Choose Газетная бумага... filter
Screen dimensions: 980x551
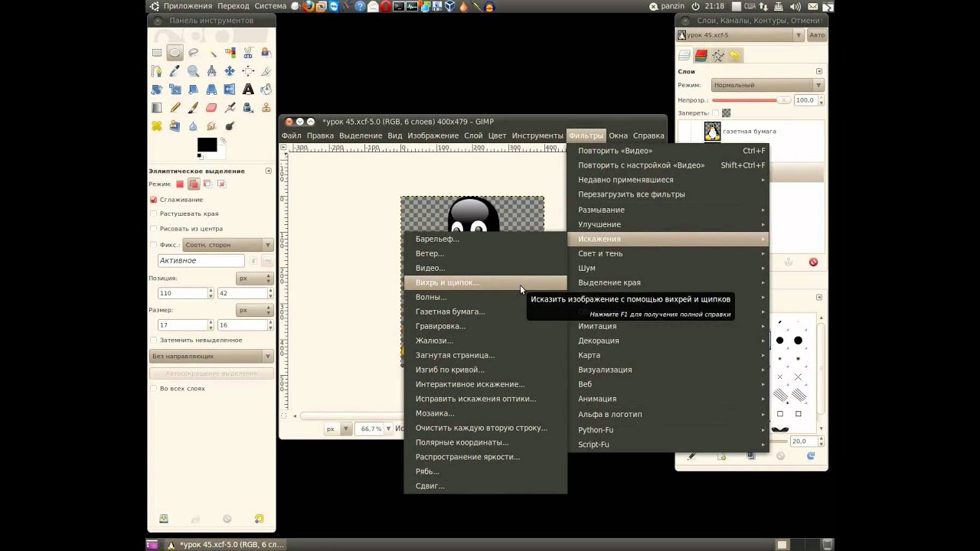point(485,311)
